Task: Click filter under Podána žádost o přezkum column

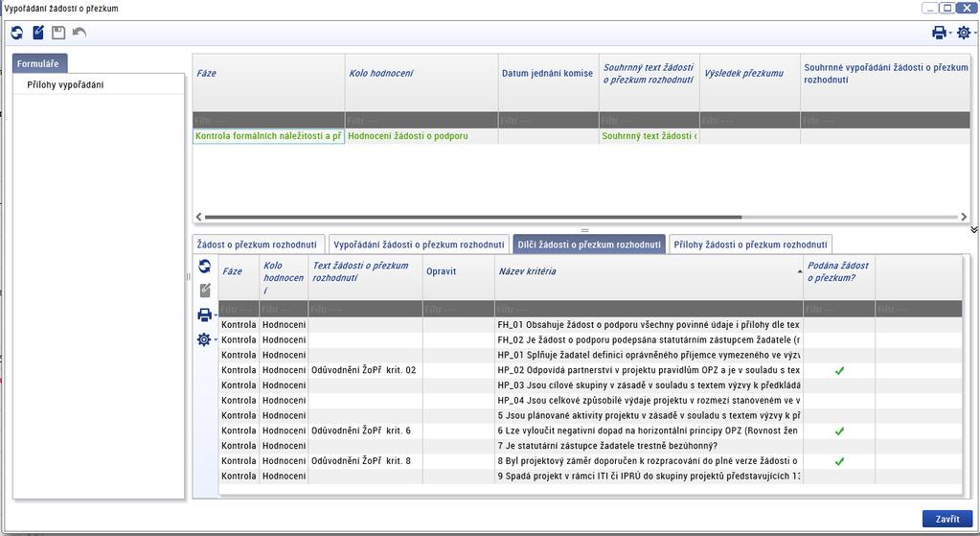Action: pyautogui.click(x=839, y=309)
